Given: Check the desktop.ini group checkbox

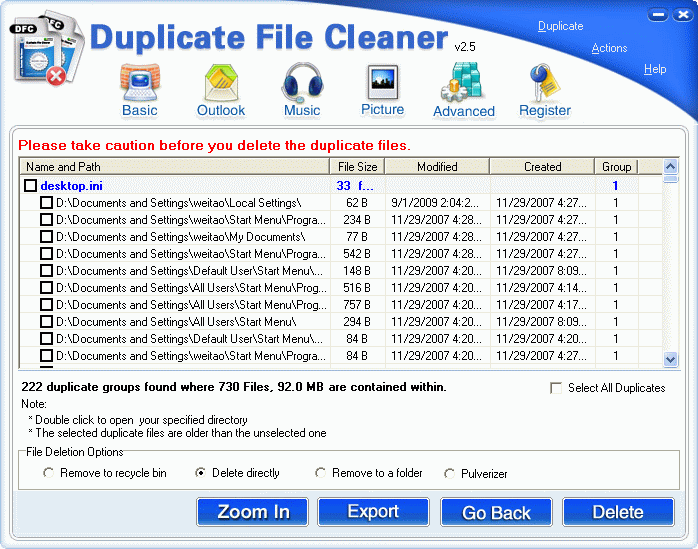Looking at the screenshot, I should [x=30, y=186].
